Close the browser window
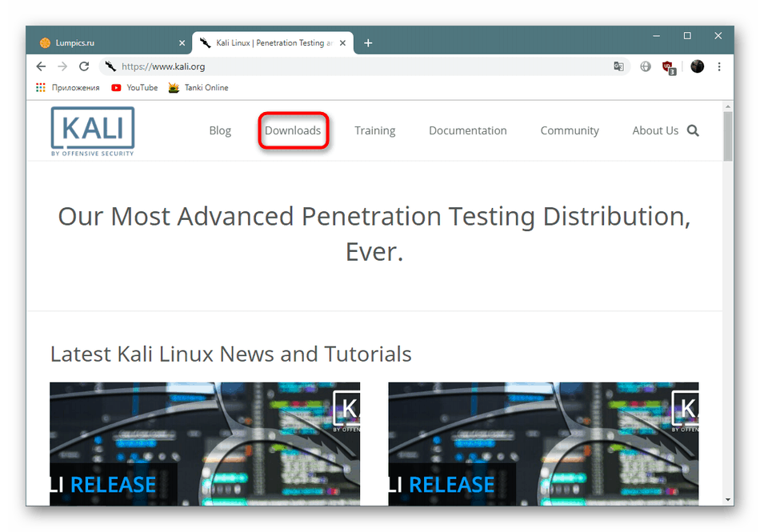760x532 pixels. [x=718, y=36]
